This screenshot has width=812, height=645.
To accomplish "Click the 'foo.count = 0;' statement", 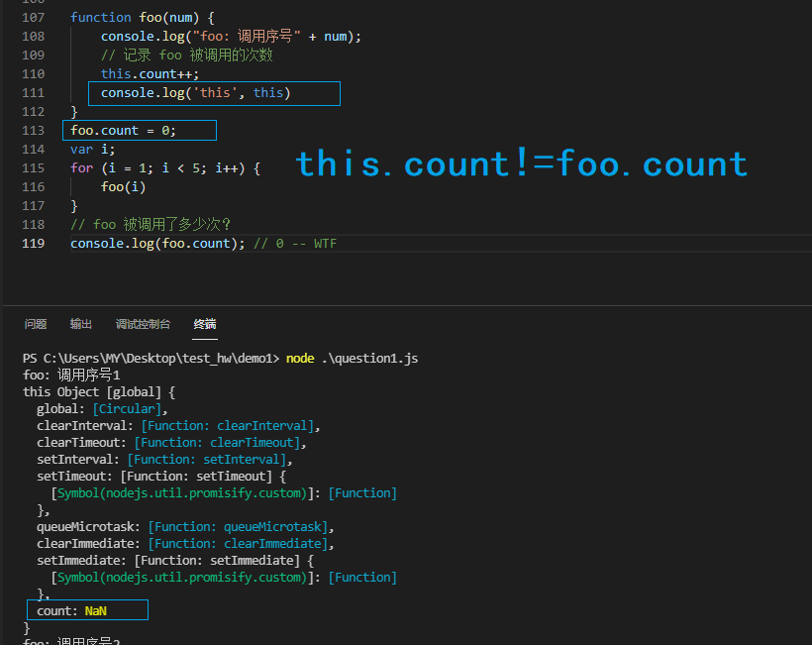I will [x=123, y=131].
